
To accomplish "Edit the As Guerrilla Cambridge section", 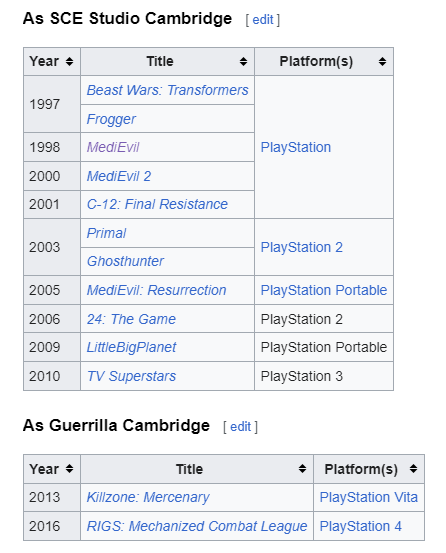I will [x=240, y=427].
